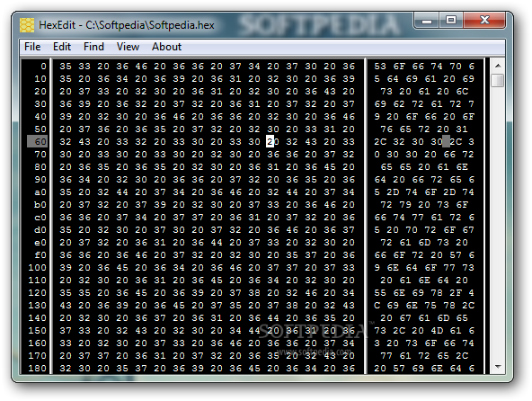Click offset label 40
Image resolution: width=532 pixels, height=401 pixels.
pyautogui.click(x=40, y=117)
